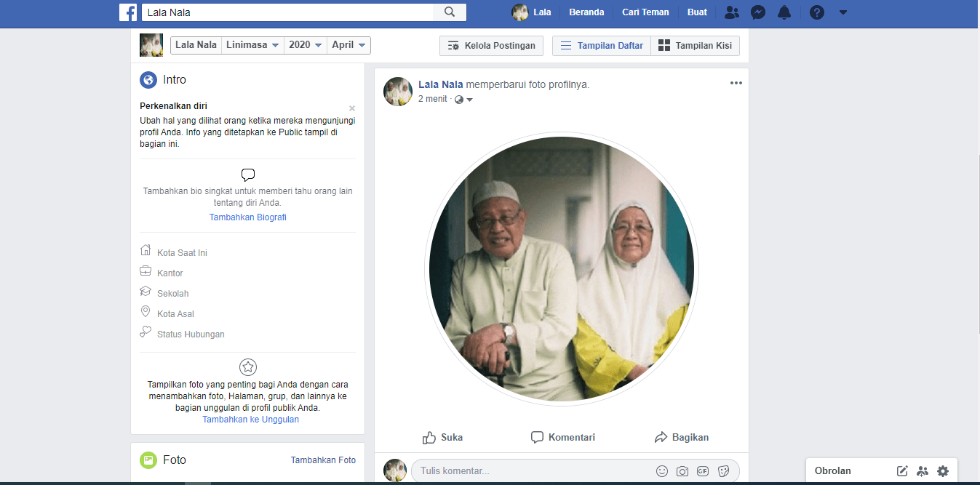This screenshot has height=485, width=980.
Task: Open the help question mark icon
Action: [x=816, y=12]
